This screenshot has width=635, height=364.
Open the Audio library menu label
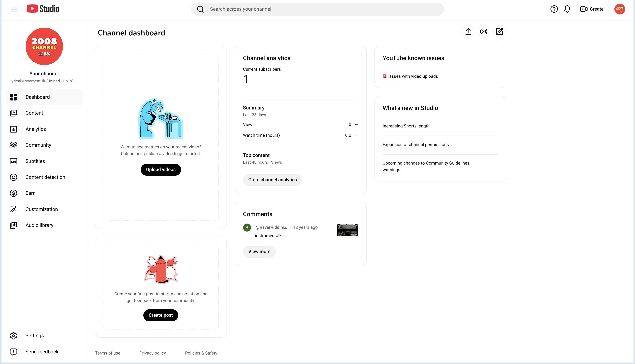coord(39,225)
